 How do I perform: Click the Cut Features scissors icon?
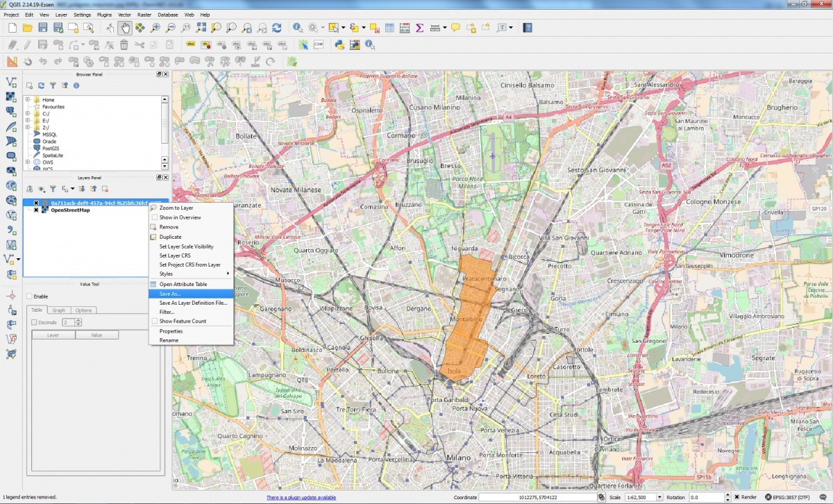[x=139, y=44]
